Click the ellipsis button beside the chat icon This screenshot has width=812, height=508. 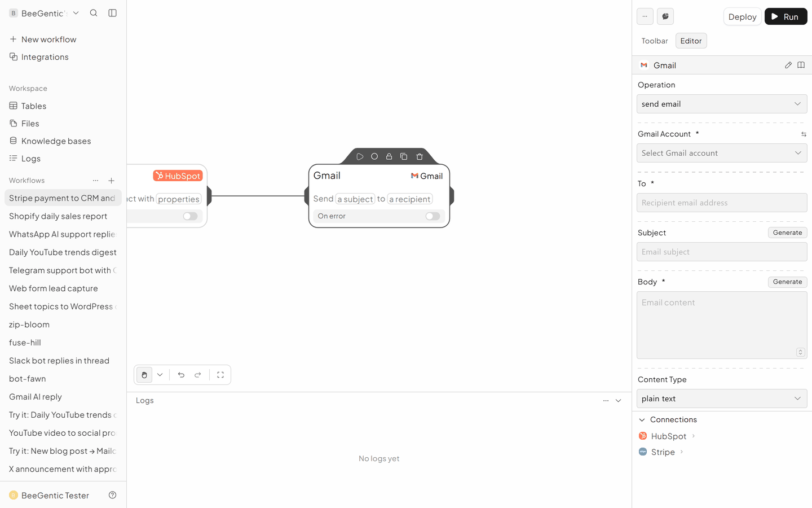tap(645, 16)
